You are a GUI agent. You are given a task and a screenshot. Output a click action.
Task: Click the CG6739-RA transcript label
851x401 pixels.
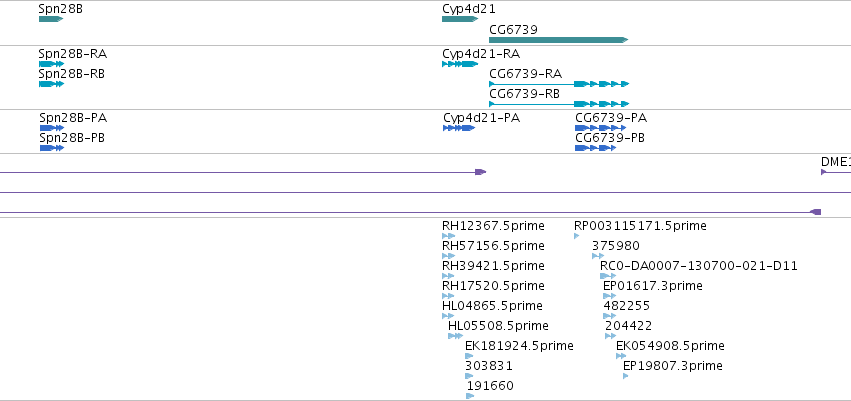tap(525, 74)
